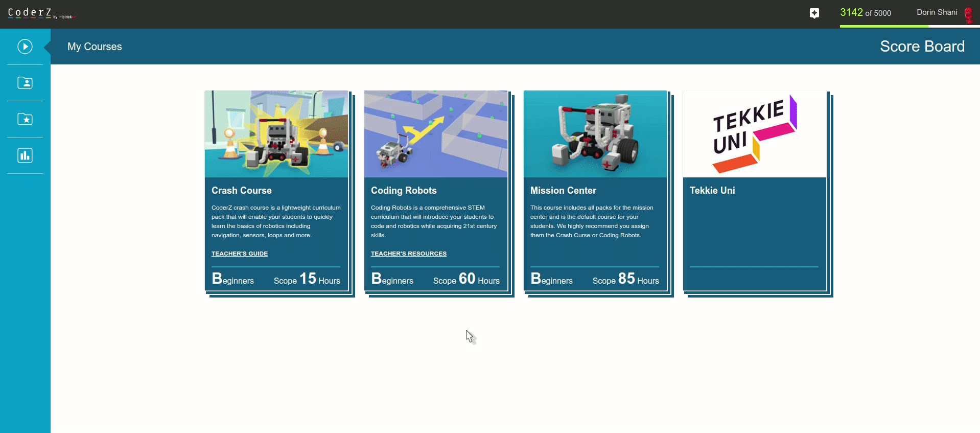This screenshot has width=980, height=433.
Task: Open the Mission Center robot thumbnail
Action: pos(595,134)
